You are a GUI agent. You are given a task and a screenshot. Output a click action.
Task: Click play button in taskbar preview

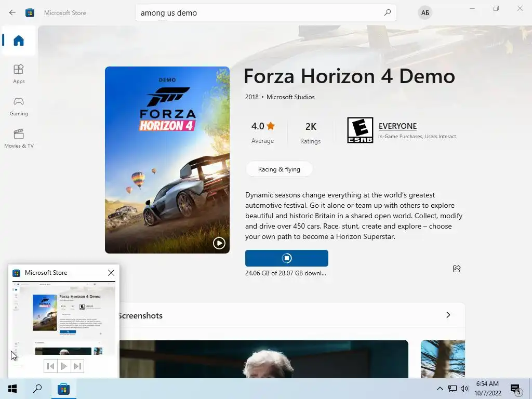click(x=64, y=366)
